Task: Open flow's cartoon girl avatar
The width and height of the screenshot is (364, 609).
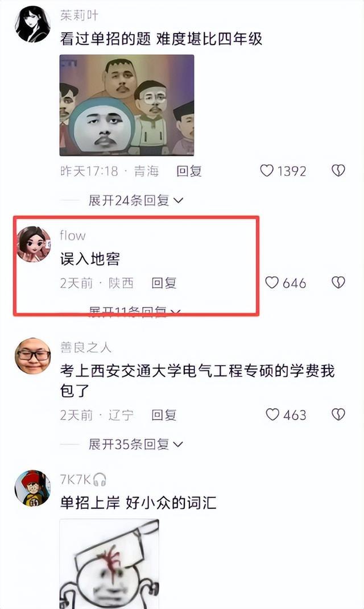Action: (33, 245)
